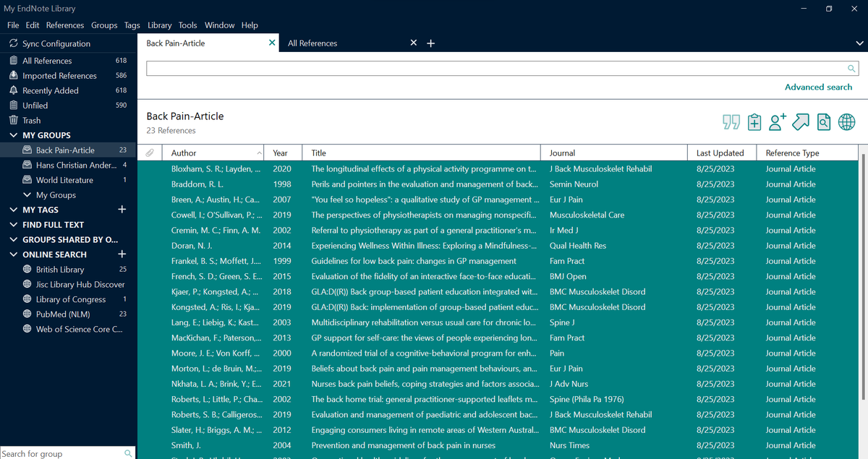868x459 pixels.
Task: Sort by the Journal column header
Action: pyautogui.click(x=614, y=153)
